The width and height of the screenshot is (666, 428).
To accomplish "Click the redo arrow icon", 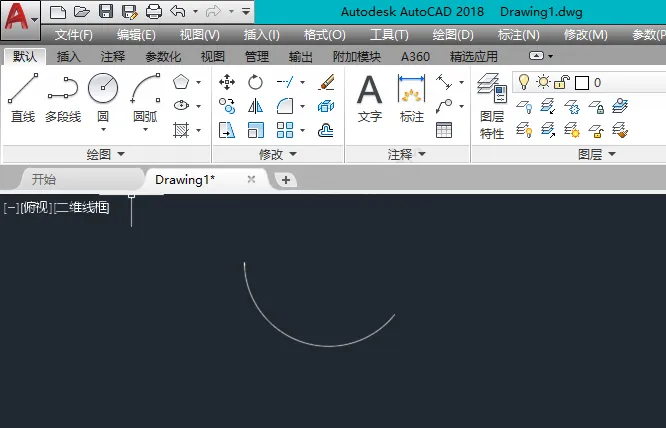I will coord(213,11).
